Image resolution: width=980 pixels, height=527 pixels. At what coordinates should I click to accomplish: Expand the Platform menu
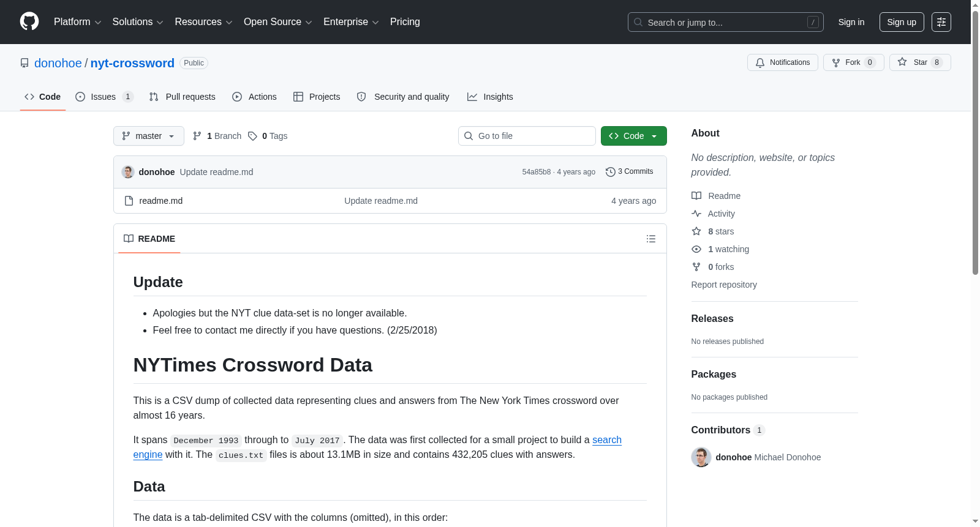[77, 22]
